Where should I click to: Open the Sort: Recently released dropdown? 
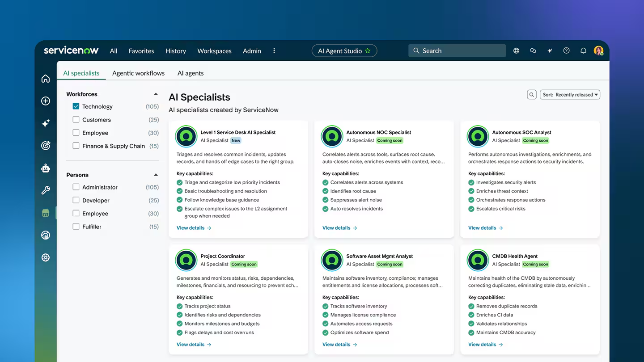pyautogui.click(x=570, y=94)
